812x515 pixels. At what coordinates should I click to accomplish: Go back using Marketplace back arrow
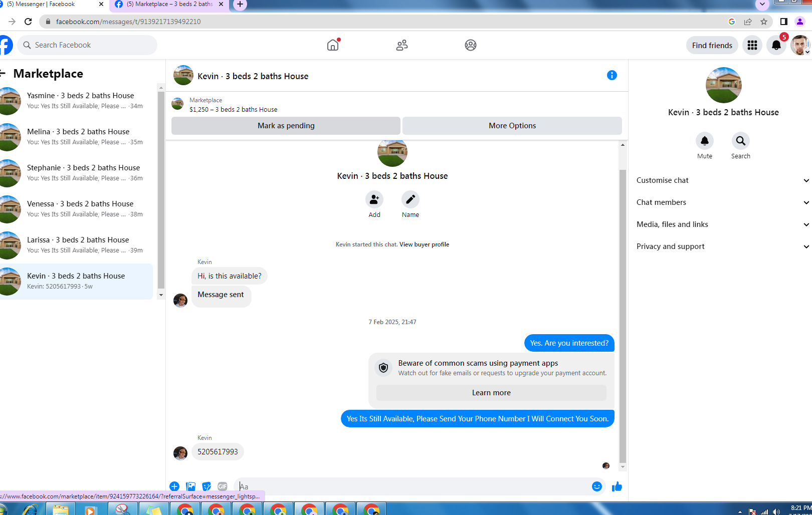3,74
